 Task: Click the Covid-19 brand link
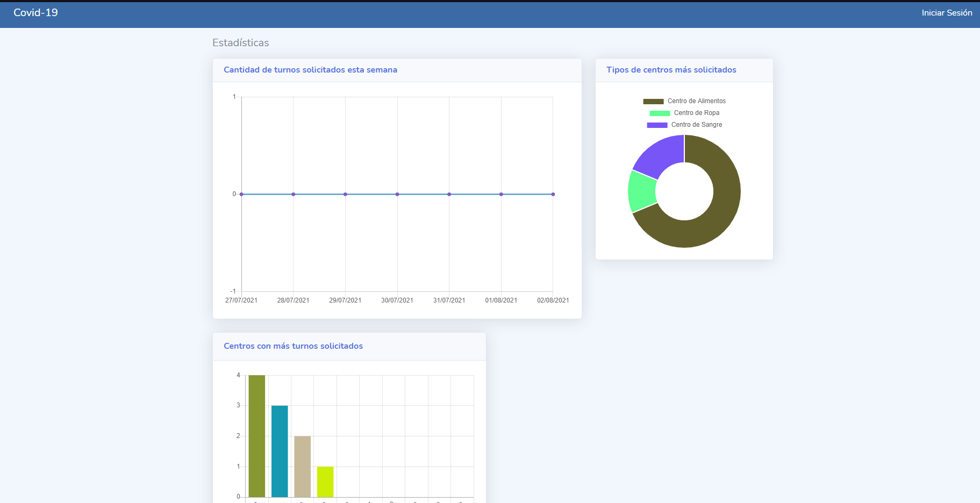[x=35, y=12]
